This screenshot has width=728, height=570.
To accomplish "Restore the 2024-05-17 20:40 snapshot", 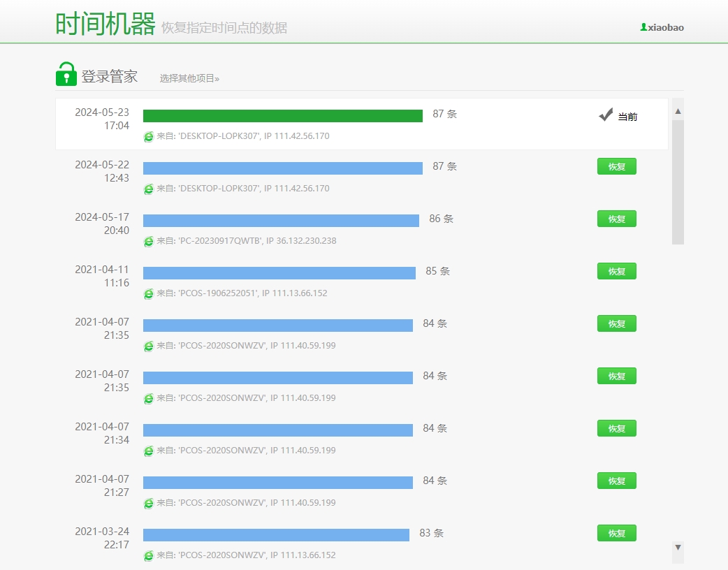I will (x=617, y=219).
